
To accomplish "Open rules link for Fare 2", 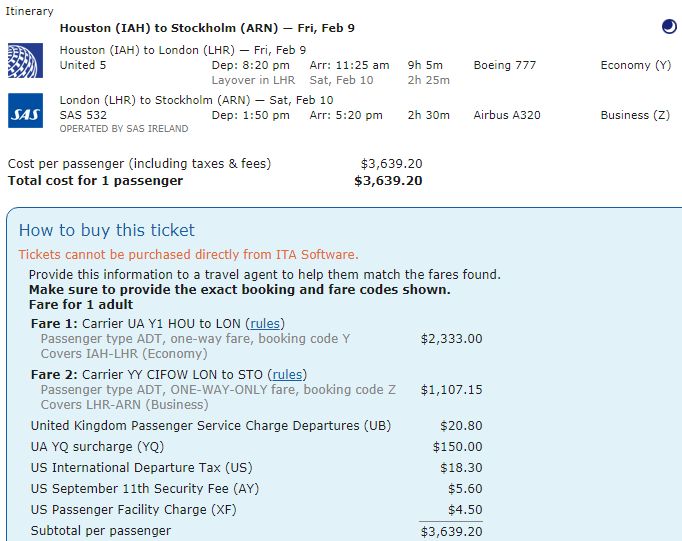I will click(287, 374).
